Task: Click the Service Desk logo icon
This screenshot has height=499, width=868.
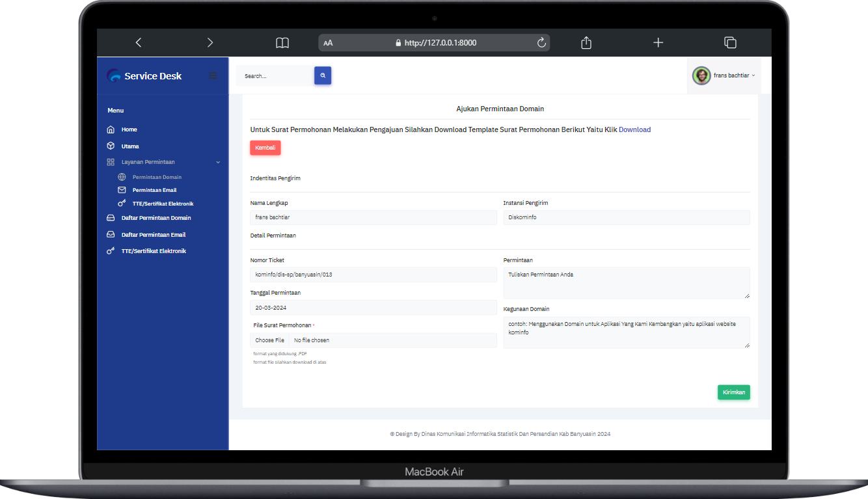Action: click(114, 76)
